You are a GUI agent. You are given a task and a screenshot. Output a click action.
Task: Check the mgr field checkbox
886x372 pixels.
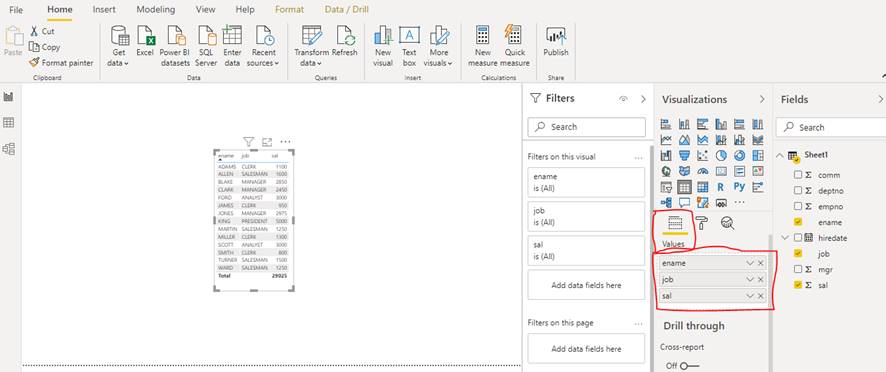[798, 269]
